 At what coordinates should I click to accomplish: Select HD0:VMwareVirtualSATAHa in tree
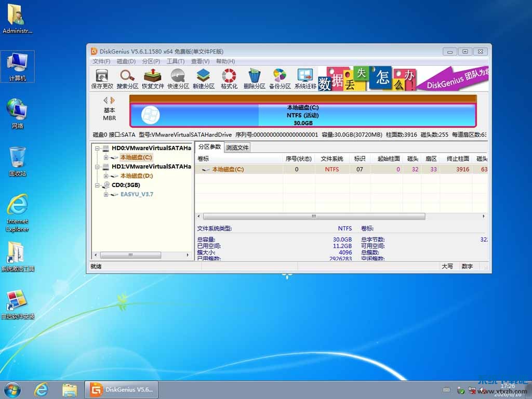point(151,148)
